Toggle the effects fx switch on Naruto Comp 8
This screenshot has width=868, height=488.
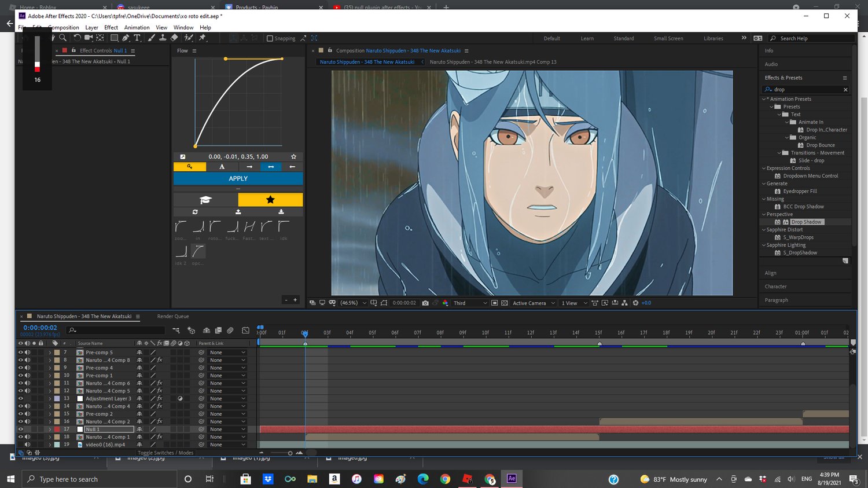(x=160, y=360)
